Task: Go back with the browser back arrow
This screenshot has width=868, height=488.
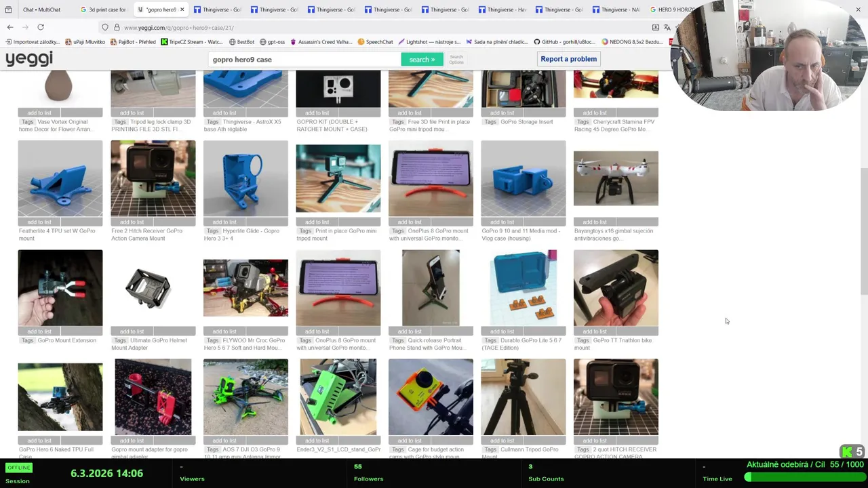Action: click(x=10, y=27)
